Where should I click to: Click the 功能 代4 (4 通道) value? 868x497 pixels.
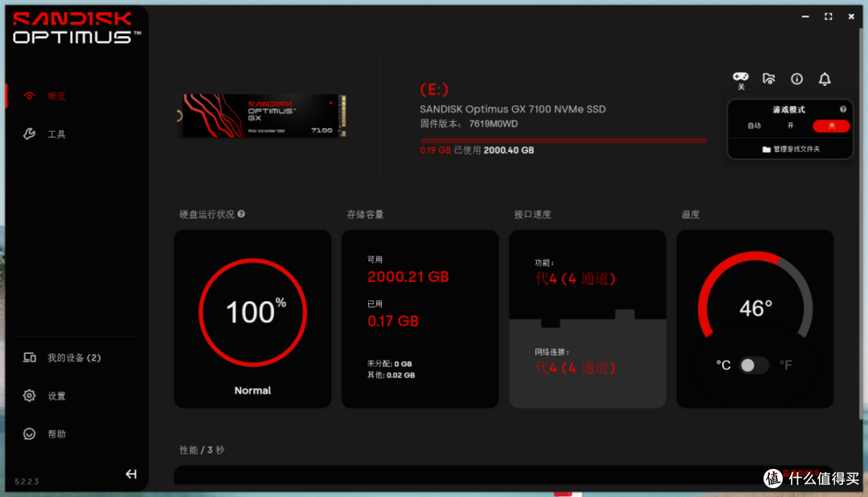pos(575,278)
